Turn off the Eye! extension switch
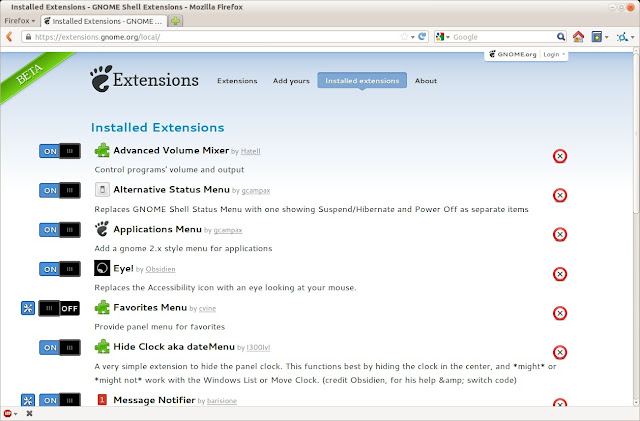The image size is (640, 421). click(x=60, y=269)
